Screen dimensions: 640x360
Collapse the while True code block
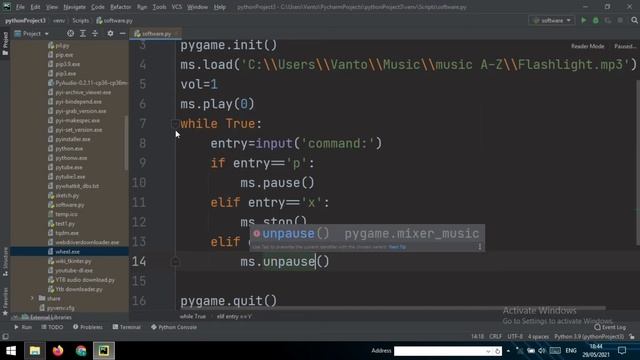coord(175,123)
